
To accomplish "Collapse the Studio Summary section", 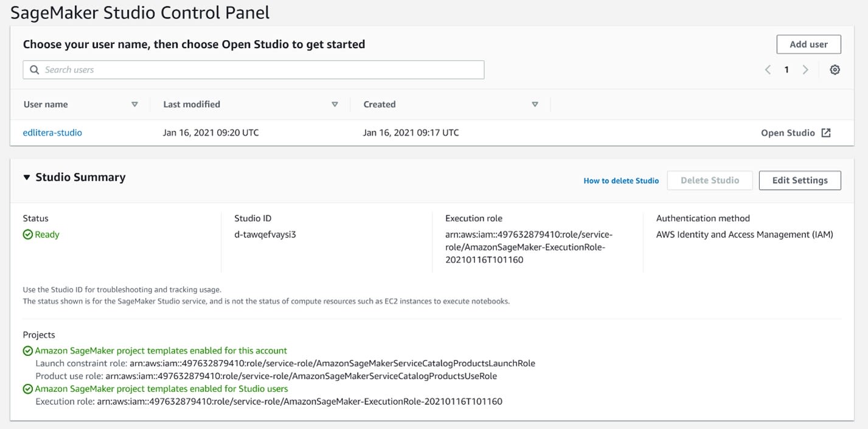I will (26, 178).
